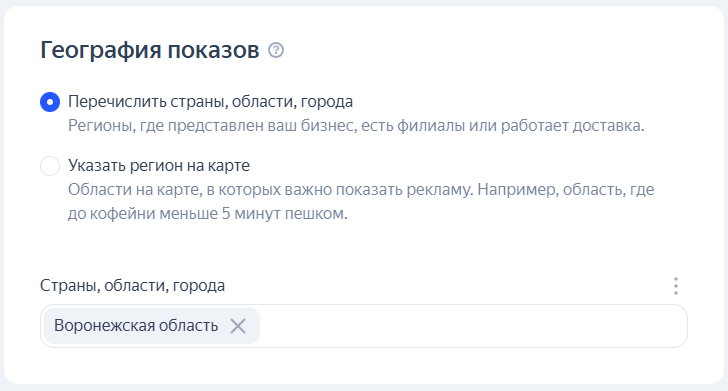Click the Страны, области, города field label
The width and height of the screenshot is (728, 391).
point(132,285)
